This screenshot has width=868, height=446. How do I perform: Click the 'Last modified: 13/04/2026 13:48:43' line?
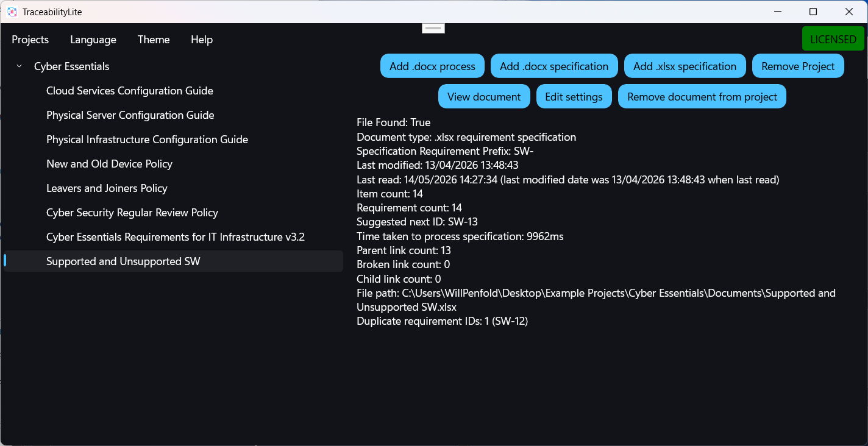[x=438, y=165]
